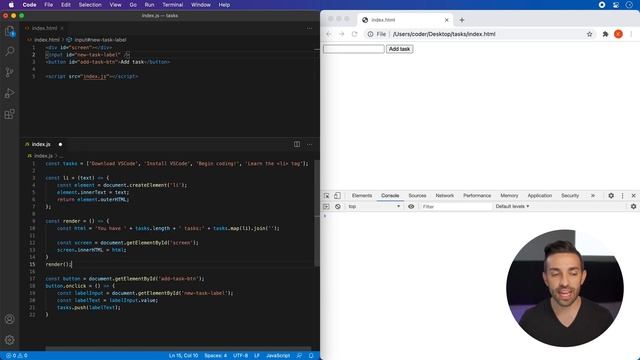Open the View menu
Screen dimensions: 640x360
click(x=116, y=5)
